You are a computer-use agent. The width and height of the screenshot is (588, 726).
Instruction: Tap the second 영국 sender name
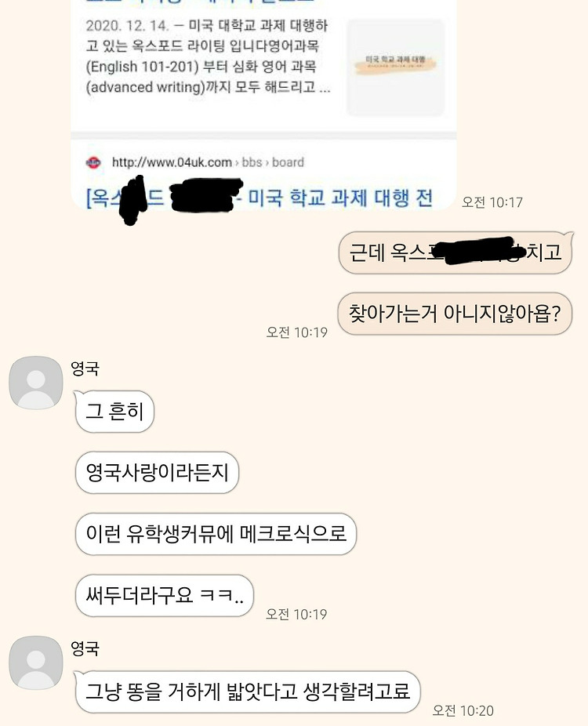pyautogui.click(x=85, y=648)
